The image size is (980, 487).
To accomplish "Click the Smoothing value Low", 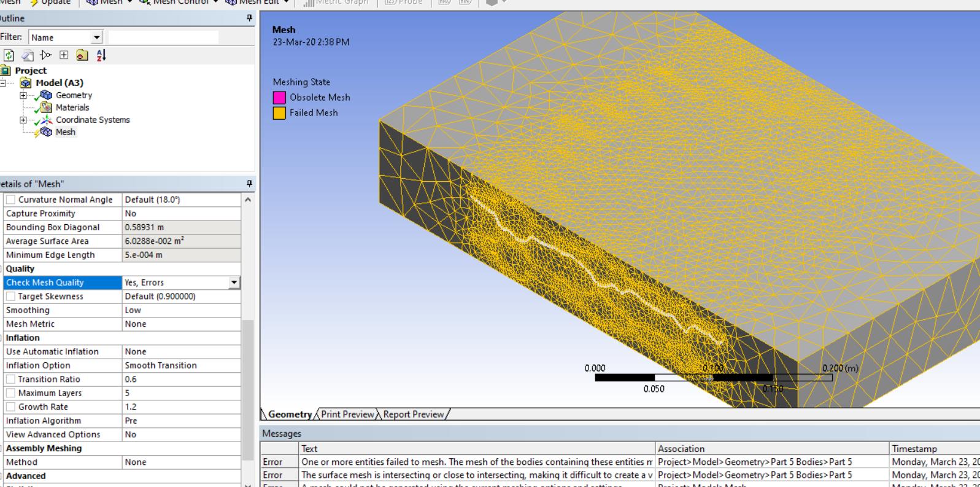I will click(182, 310).
